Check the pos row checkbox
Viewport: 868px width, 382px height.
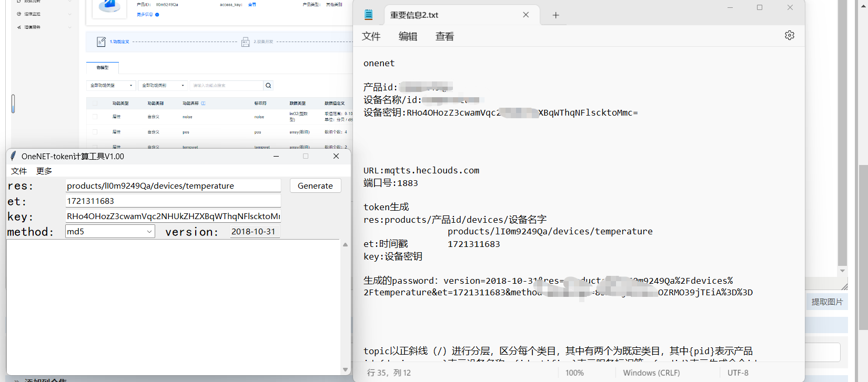(x=95, y=132)
